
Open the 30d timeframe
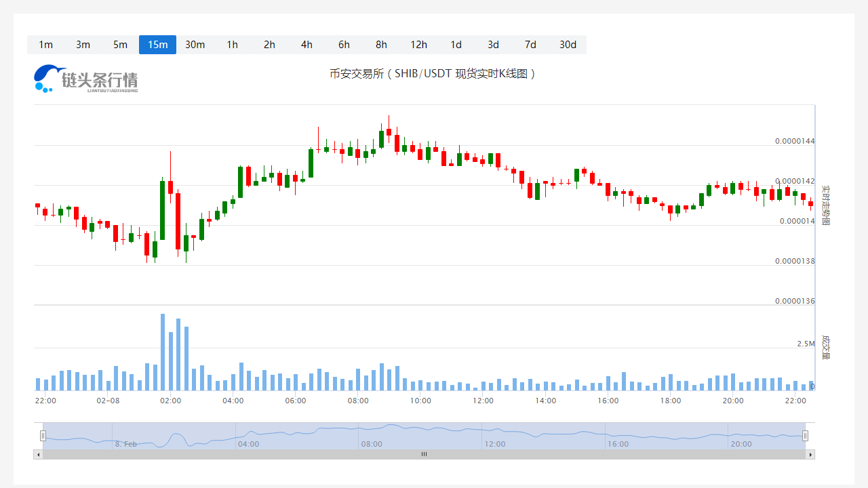coord(568,45)
